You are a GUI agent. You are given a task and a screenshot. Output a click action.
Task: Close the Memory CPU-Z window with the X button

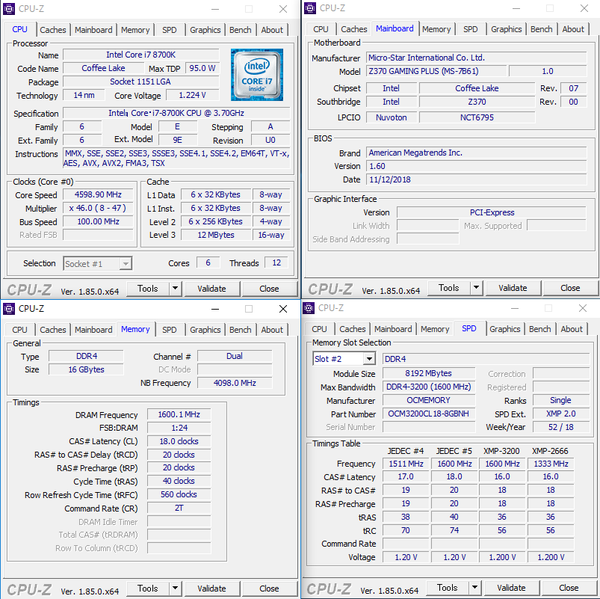point(283,309)
